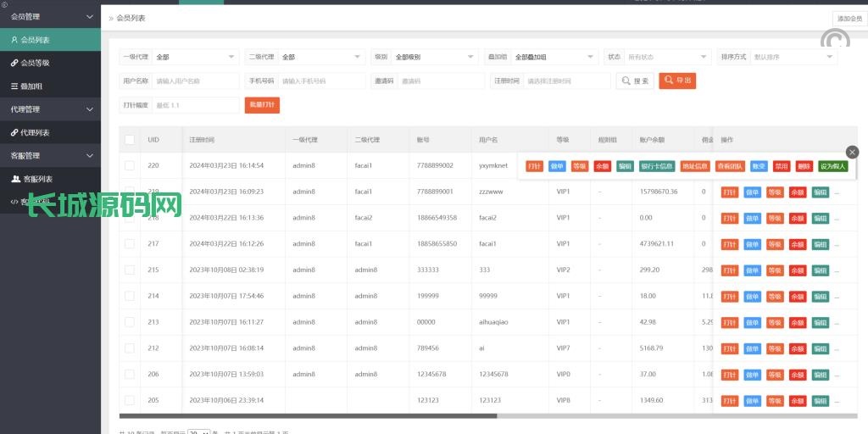Click the green 设为假人 button in popup

pyautogui.click(x=832, y=166)
